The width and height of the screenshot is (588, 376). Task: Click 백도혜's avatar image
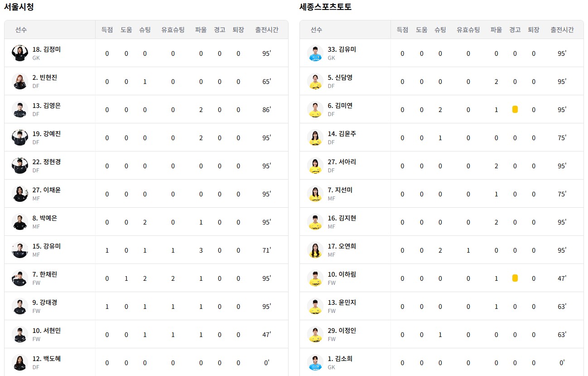20,362
